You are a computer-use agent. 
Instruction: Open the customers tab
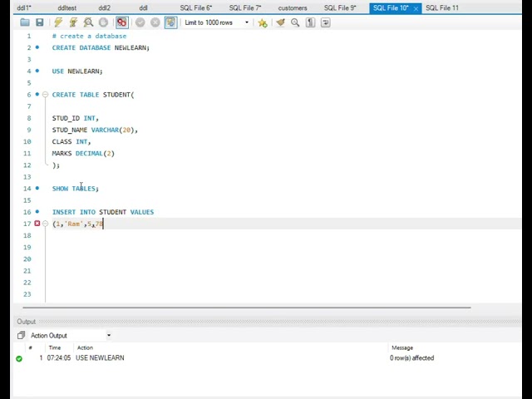pyautogui.click(x=293, y=7)
